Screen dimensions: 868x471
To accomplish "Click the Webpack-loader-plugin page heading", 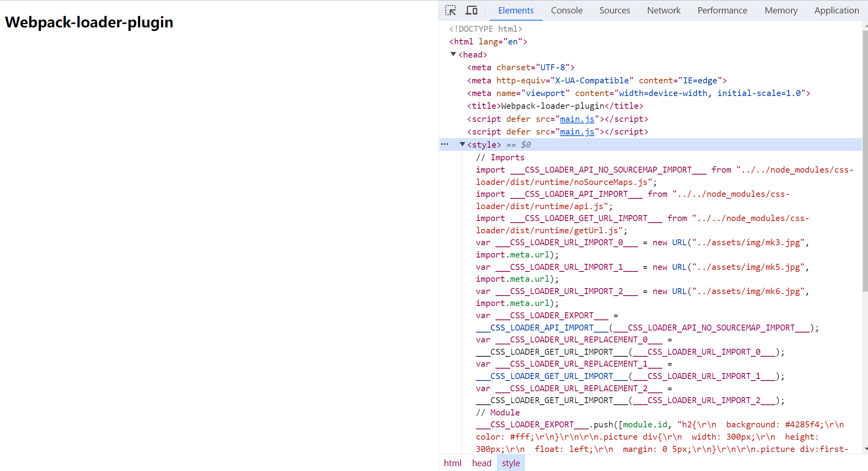I will (x=89, y=22).
